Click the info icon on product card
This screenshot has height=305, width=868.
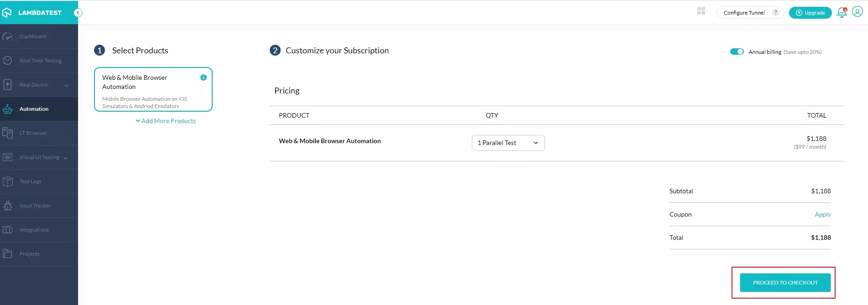tap(204, 78)
